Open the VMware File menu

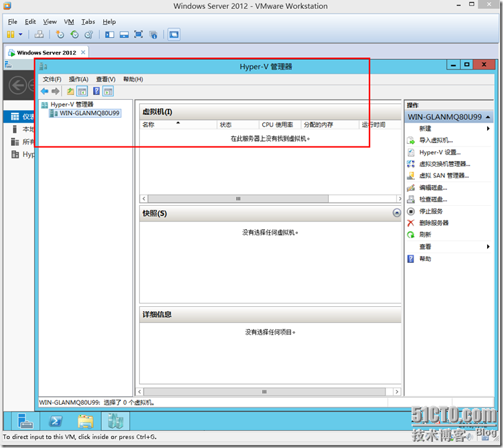(12, 21)
